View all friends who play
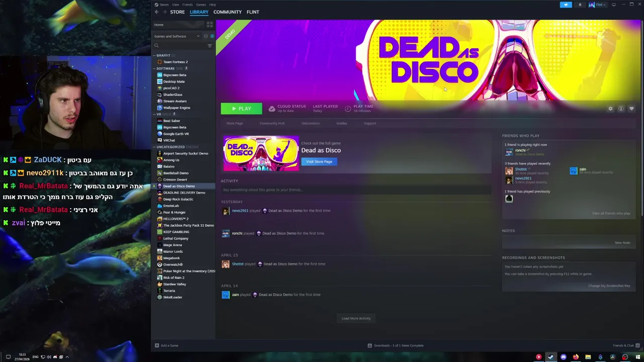The image size is (644, 362). coord(611,213)
